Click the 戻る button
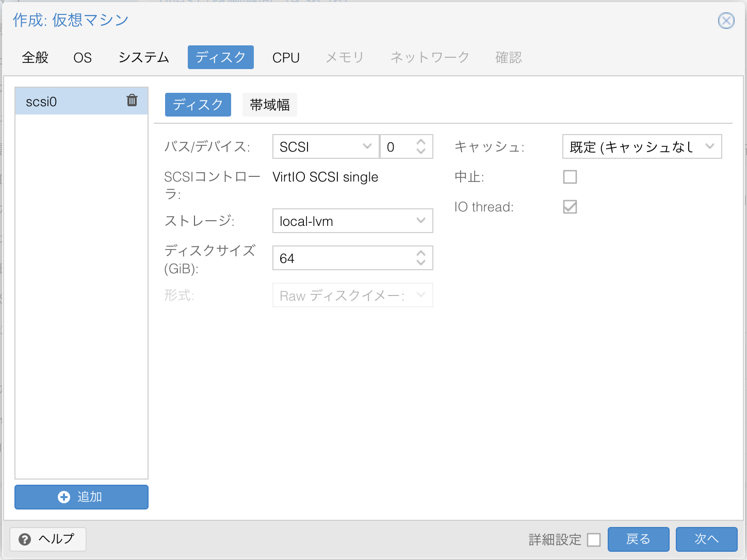This screenshot has width=747, height=560. pos(639,539)
